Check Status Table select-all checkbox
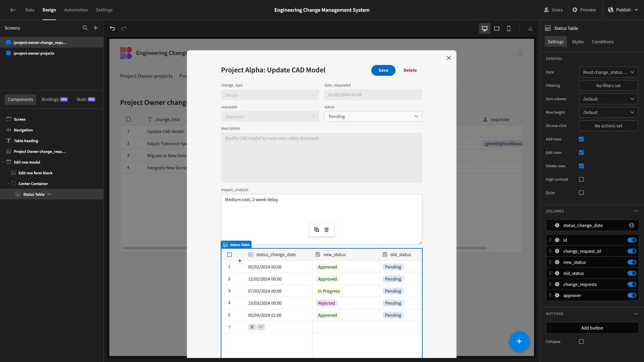 (229, 255)
